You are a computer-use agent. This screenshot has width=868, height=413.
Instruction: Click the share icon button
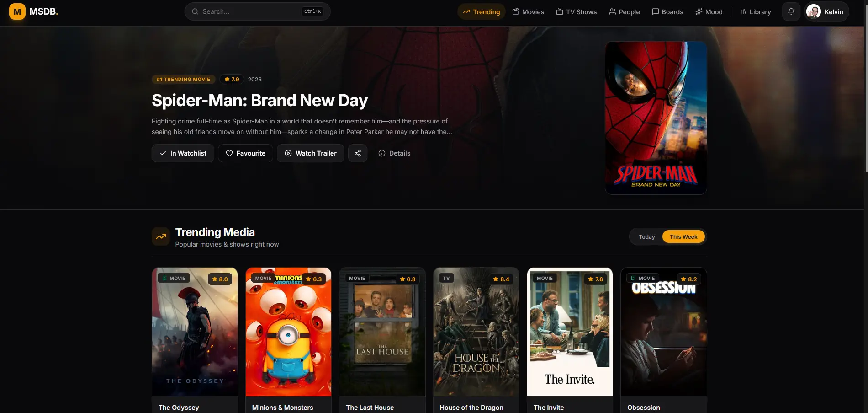point(358,153)
